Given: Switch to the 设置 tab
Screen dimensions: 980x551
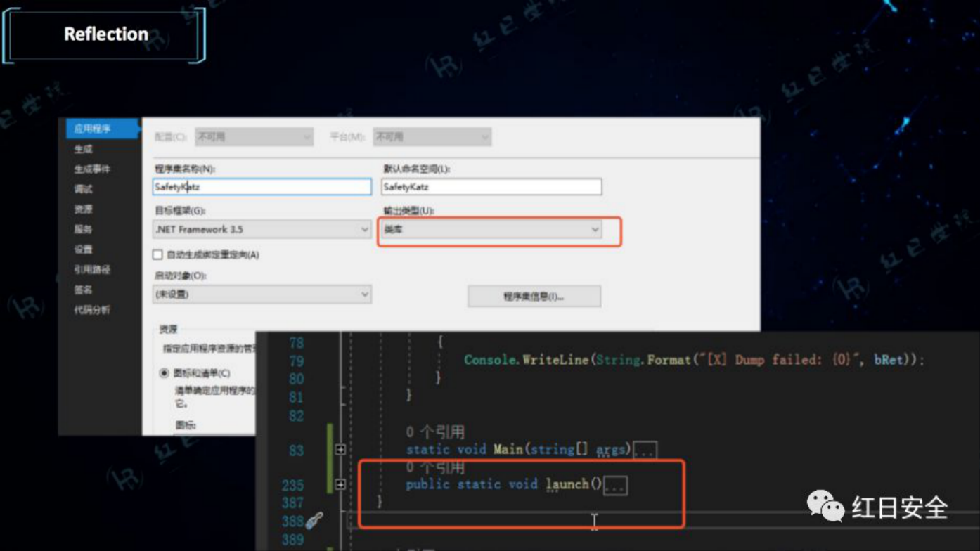Looking at the screenshot, I should click(84, 249).
